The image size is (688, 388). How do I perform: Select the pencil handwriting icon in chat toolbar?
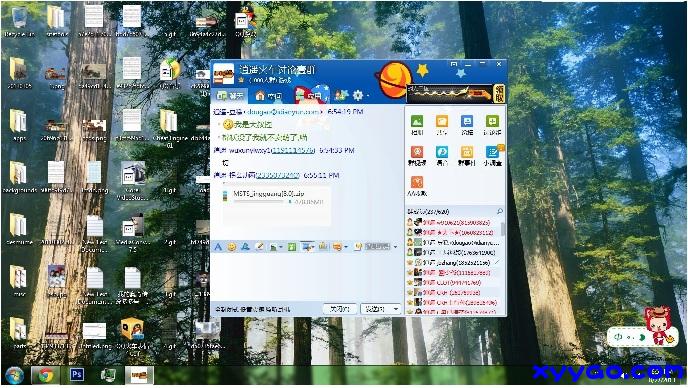coord(259,247)
